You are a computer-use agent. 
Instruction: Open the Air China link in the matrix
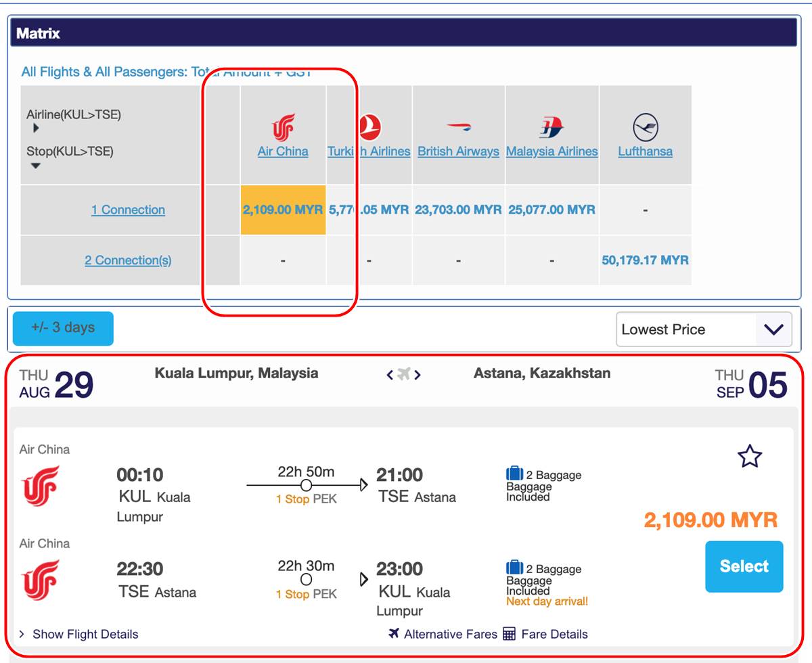(283, 152)
